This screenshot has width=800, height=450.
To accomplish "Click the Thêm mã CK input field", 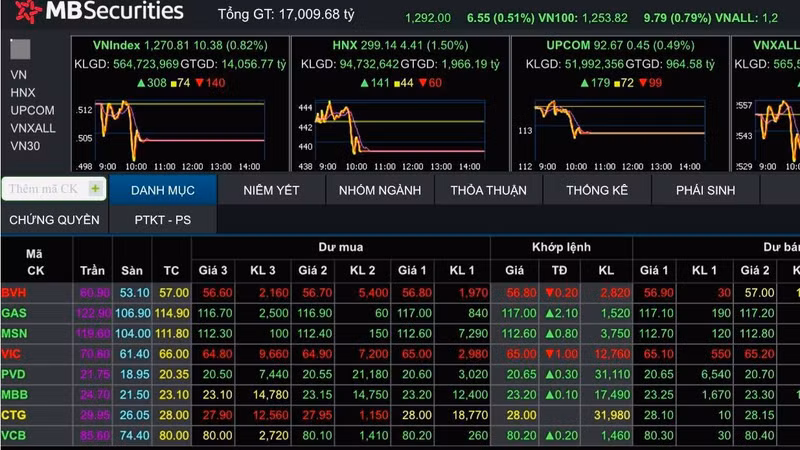I will (42, 188).
